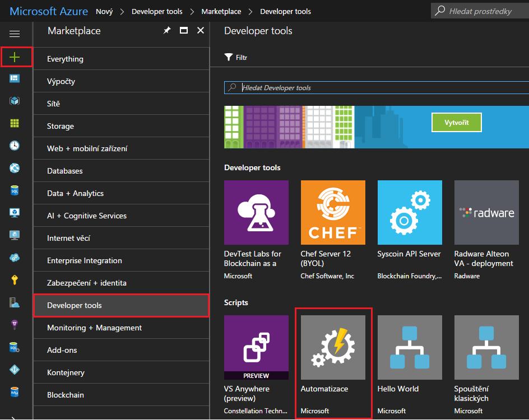Viewport: 529px width, 420px height.
Task: Select Data + Analytics category
Action: coord(122,193)
